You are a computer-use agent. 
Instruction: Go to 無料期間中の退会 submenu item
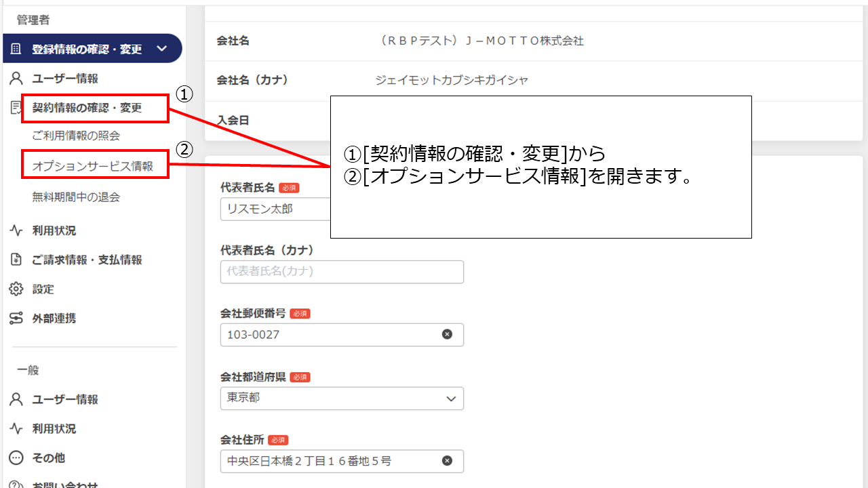click(x=76, y=197)
